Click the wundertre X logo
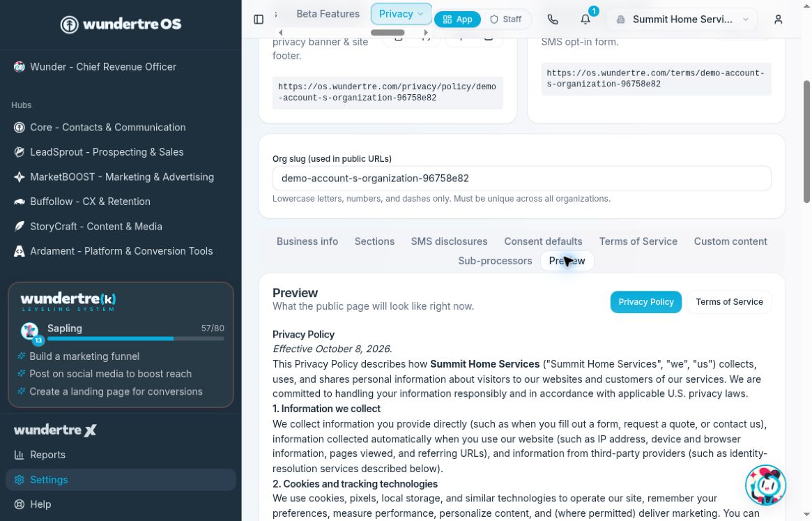Viewport: 812px width, 521px height. click(55, 430)
